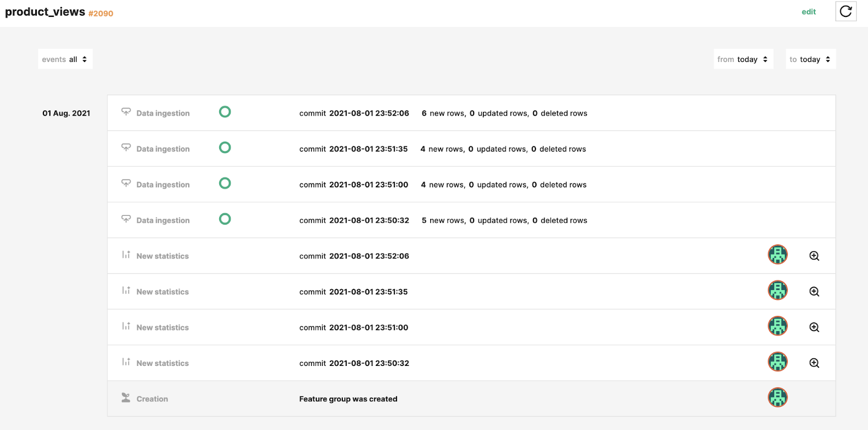868x430 pixels.
Task: Click New statistics commit timestamp 2021-08-01 23:50:32
Action: tap(369, 363)
